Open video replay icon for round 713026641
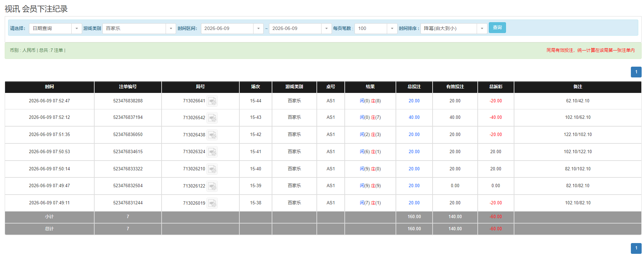This screenshot has height=271, width=644. point(212,101)
